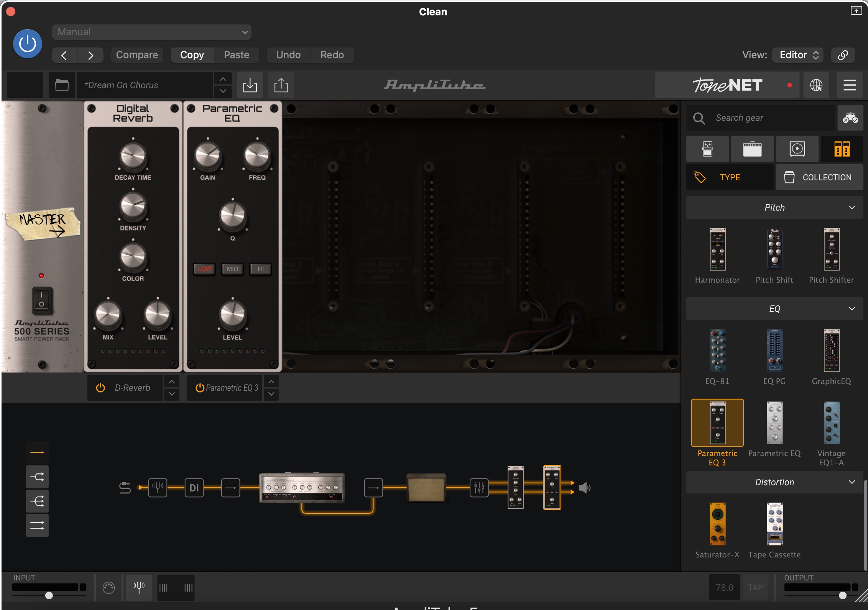Viewport: 868px width, 610px height.
Task: Click the tuner icon in signal chain
Action: click(158, 488)
